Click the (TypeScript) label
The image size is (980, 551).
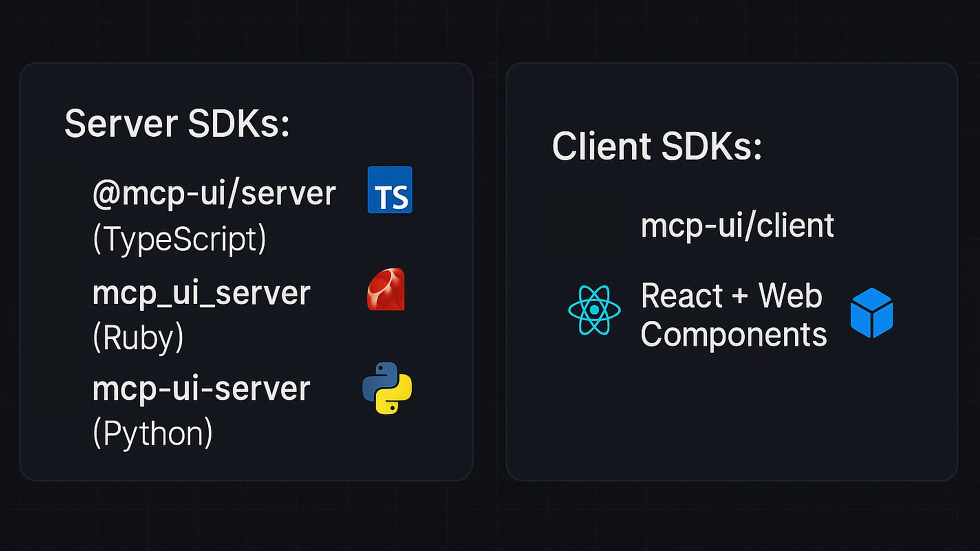[179, 238]
